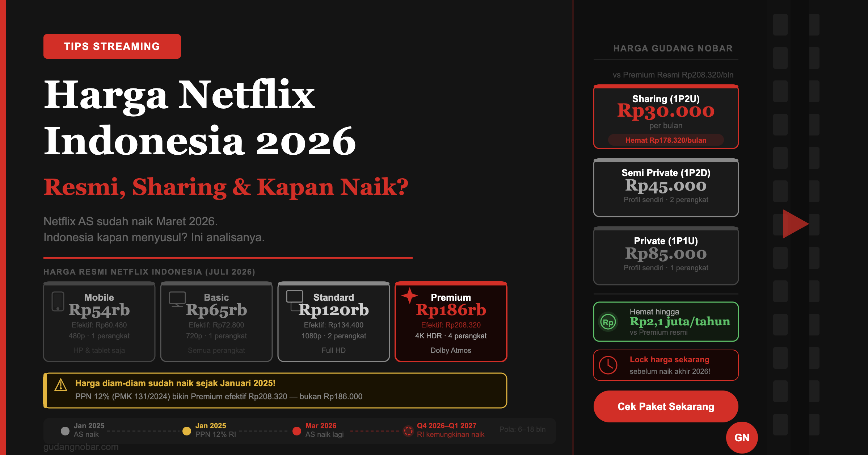Click 4K HDR · 4 perangkat text
Image resolution: width=868 pixels, height=455 pixels.
click(x=451, y=336)
